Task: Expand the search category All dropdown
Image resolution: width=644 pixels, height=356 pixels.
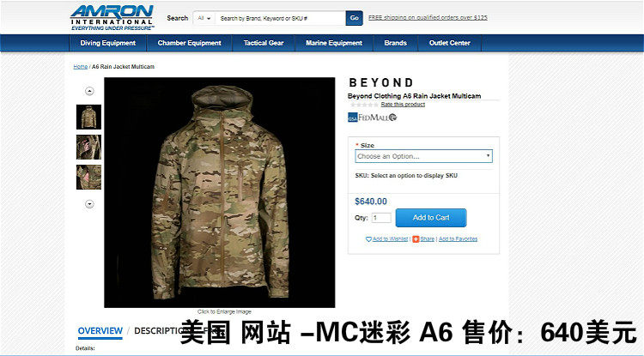Action: [x=204, y=19]
